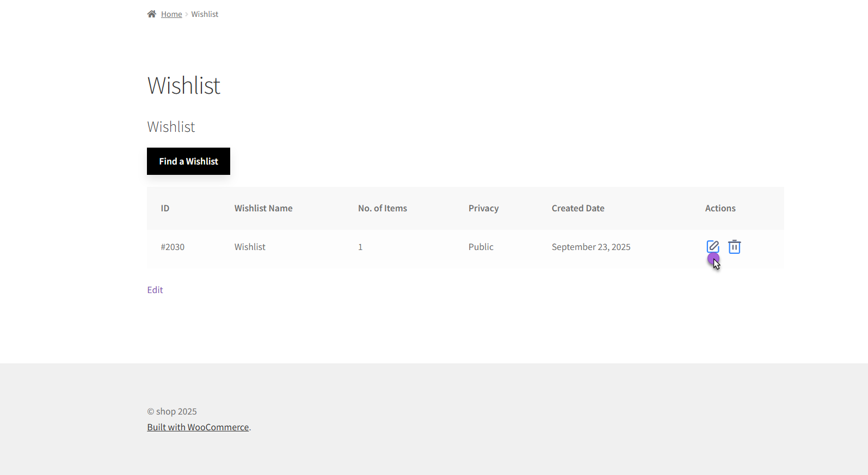The width and height of the screenshot is (868, 475).
Task: Click the September 23, 2025 date cell
Action: click(591, 247)
